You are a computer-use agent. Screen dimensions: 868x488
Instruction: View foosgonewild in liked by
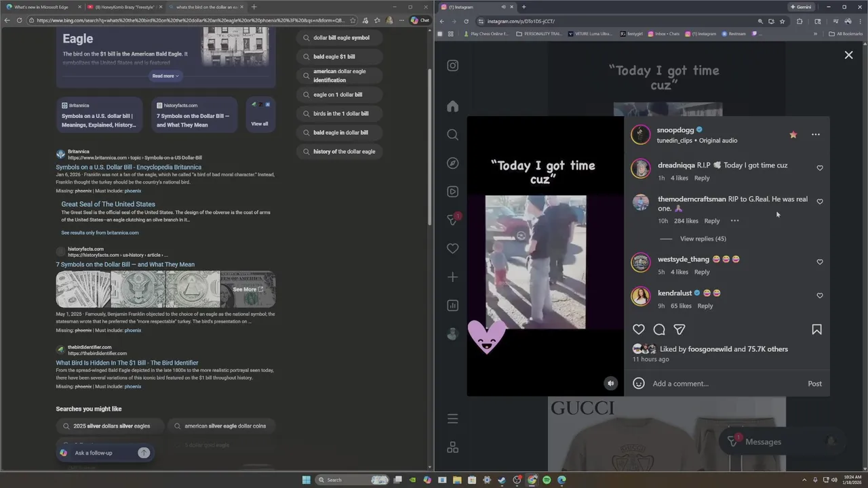click(710, 349)
